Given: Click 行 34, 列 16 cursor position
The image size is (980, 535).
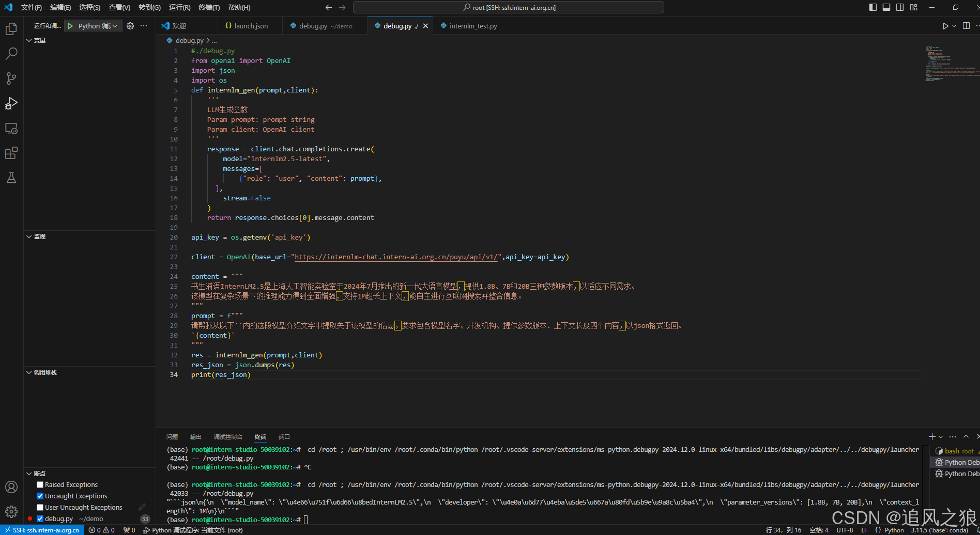Looking at the screenshot, I should pos(783,530).
